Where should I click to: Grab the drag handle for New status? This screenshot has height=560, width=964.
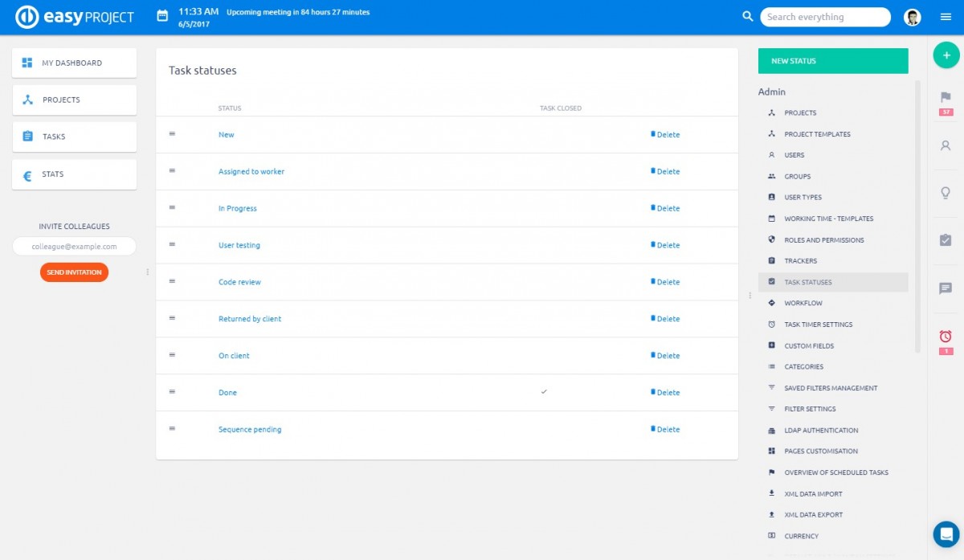(172, 134)
